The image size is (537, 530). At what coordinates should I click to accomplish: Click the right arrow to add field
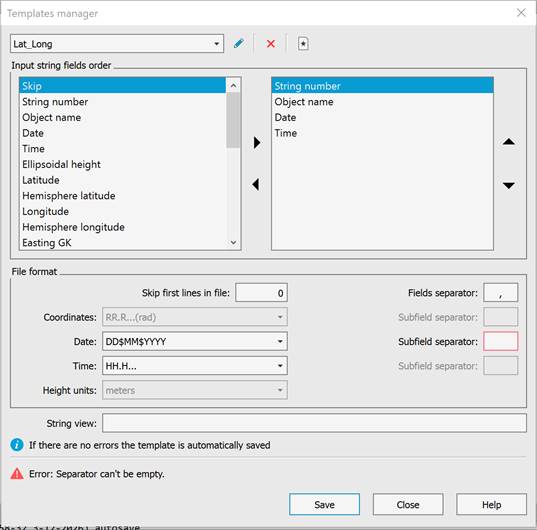[257, 142]
